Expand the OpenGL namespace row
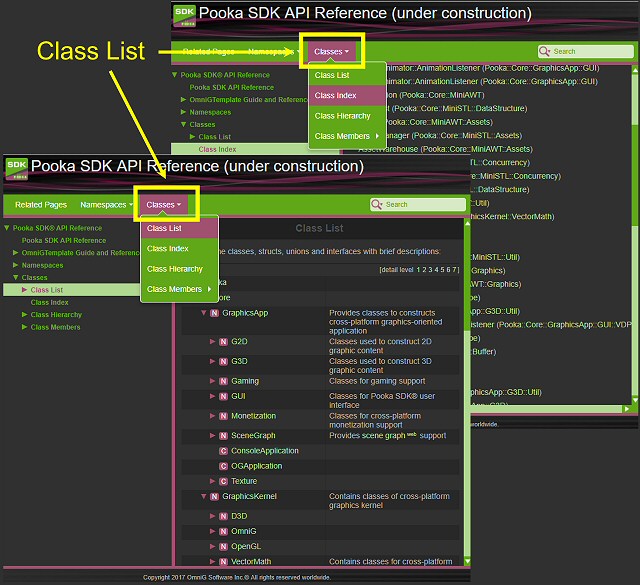Viewport: 640px width, 585px height. tap(212, 546)
